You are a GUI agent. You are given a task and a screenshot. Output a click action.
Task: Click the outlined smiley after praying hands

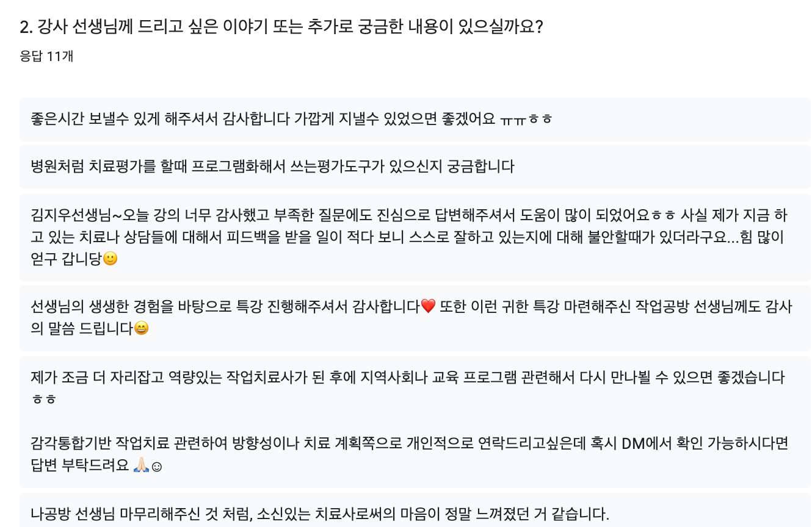tap(156, 466)
